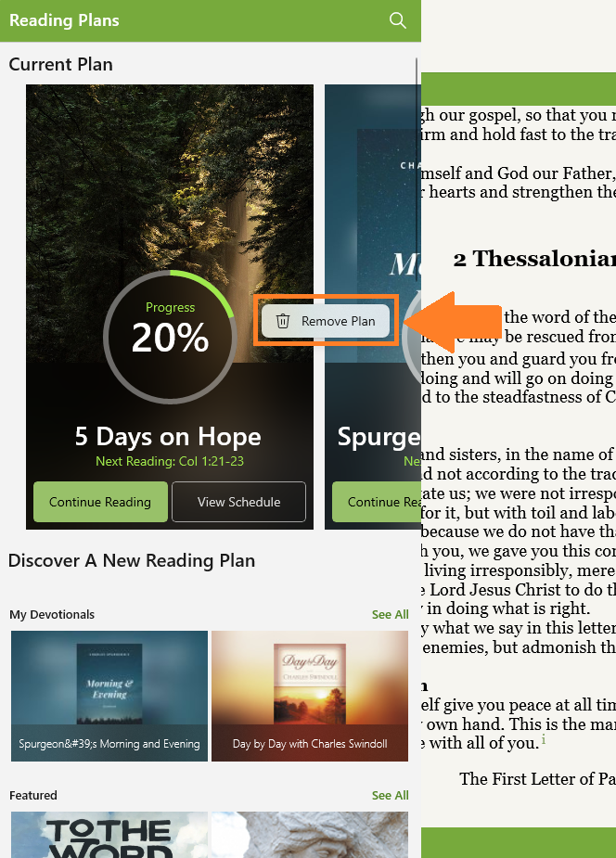Open the stone statue featured plan thumbnail
Image resolution: width=616 pixels, height=858 pixels.
(x=310, y=835)
